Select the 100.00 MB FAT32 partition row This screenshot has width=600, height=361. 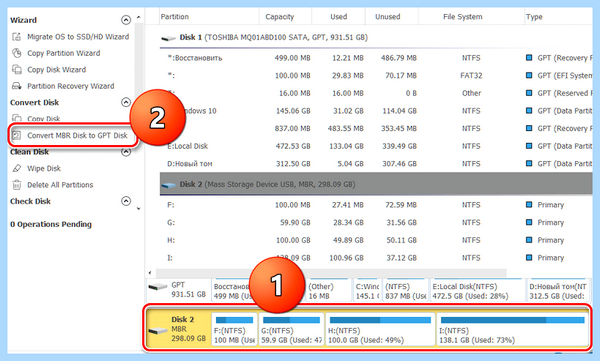coord(376,76)
